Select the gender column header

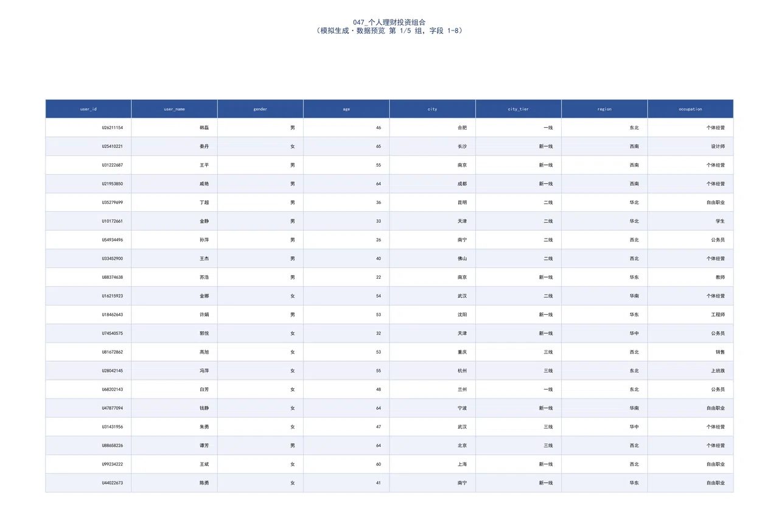click(260, 109)
